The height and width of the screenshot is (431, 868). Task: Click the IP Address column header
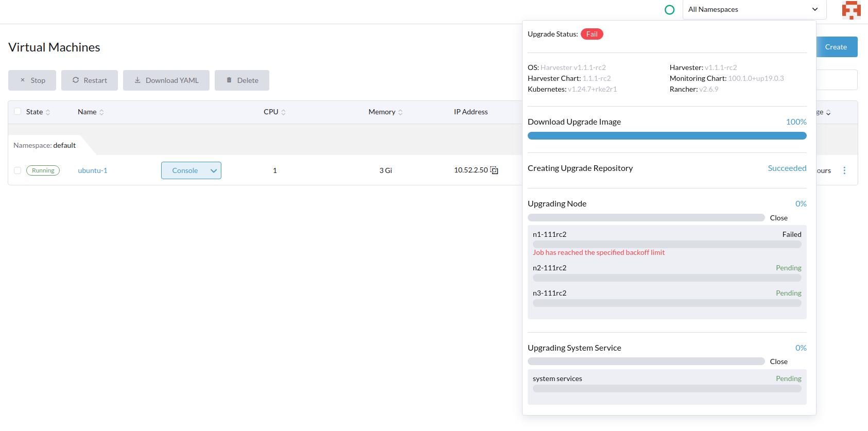coord(471,112)
